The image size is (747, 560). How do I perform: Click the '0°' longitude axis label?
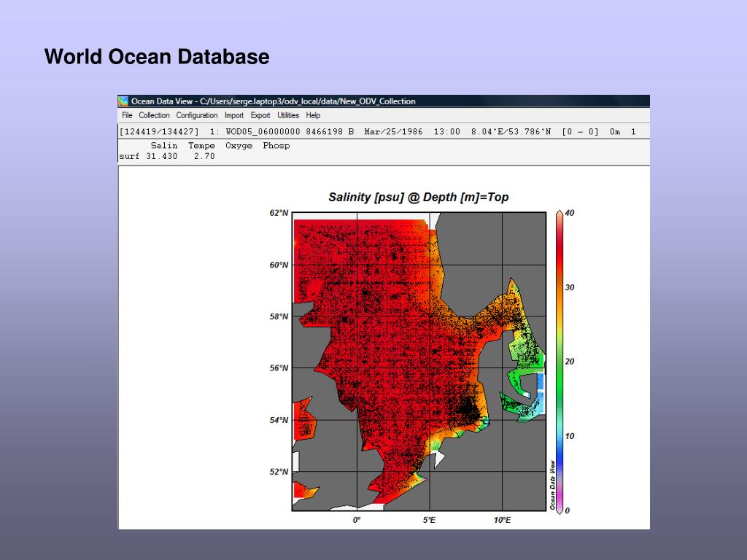pos(357,520)
